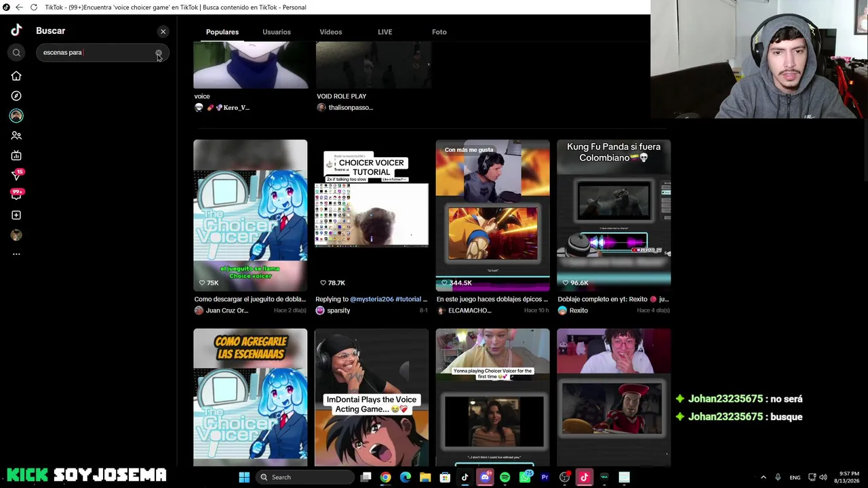Open messages paper plane icon with 15 badge
Viewport: 868px width, 488px height.
(17, 175)
